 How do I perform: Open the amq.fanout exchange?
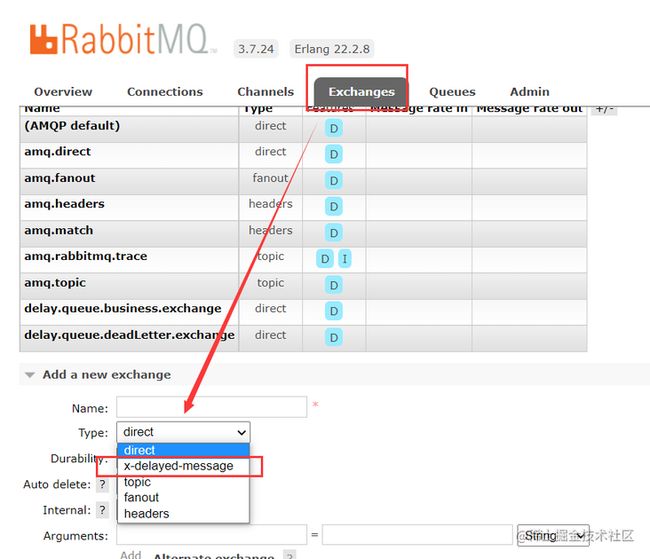[x=60, y=178]
